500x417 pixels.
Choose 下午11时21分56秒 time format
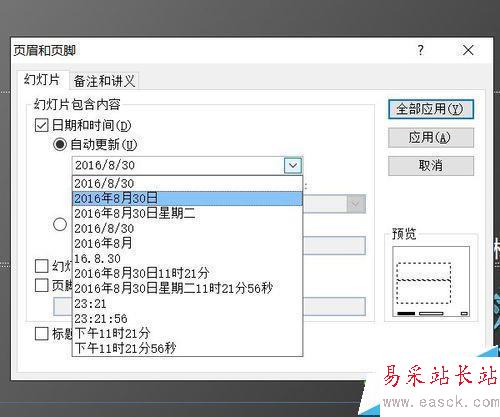pyautogui.click(x=187, y=348)
